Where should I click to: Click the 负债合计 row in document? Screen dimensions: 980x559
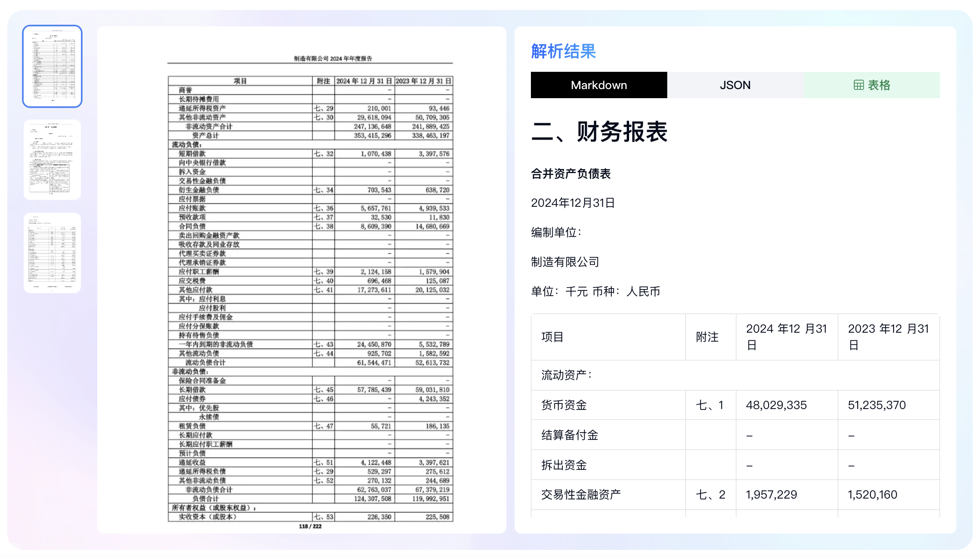click(x=205, y=499)
